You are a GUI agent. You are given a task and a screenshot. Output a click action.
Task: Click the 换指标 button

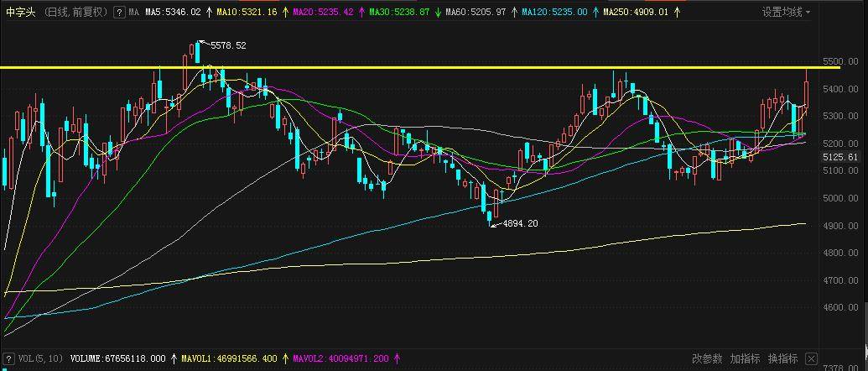782,358
